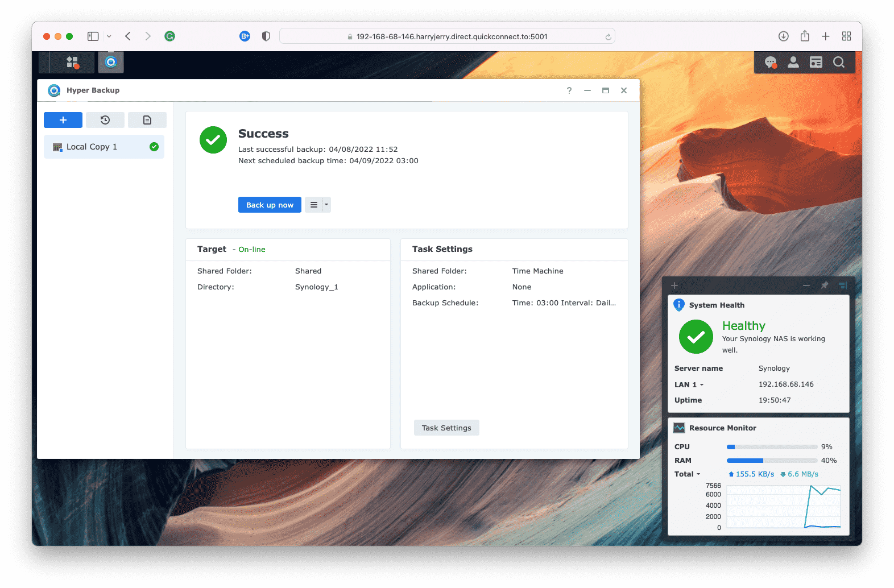Screen dimensions: 894x588
Task: Click the uptime value 19:50:47
Action: [775, 400]
